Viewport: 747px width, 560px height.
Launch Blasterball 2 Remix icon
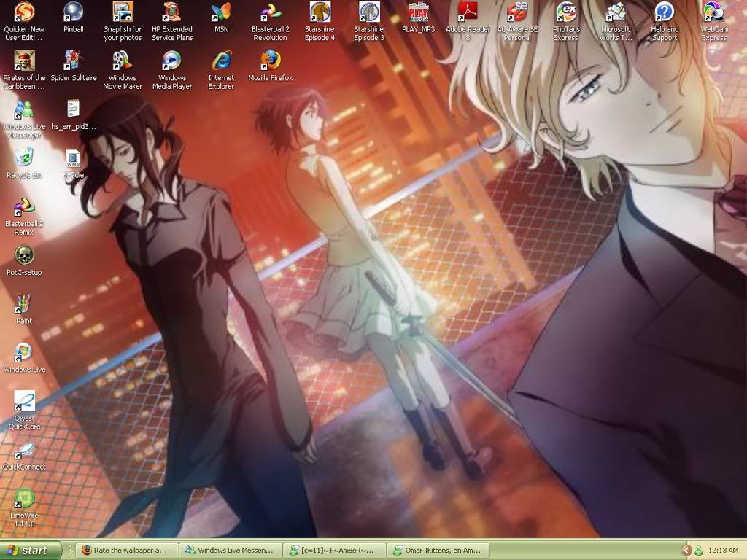coord(24,217)
